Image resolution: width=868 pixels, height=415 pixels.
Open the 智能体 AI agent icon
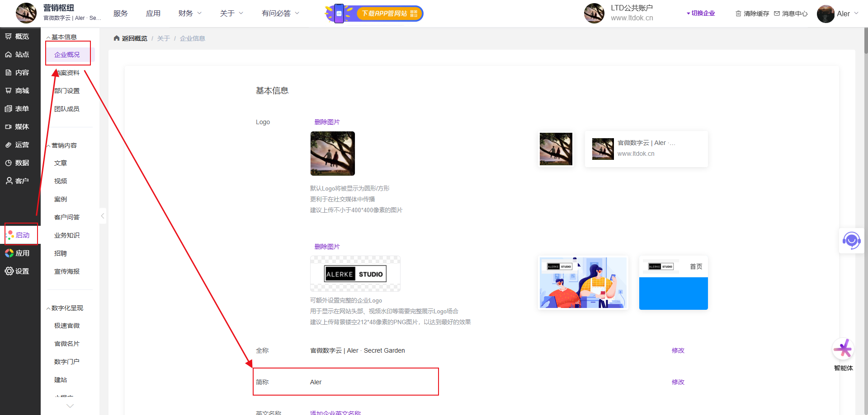[843, 349]
